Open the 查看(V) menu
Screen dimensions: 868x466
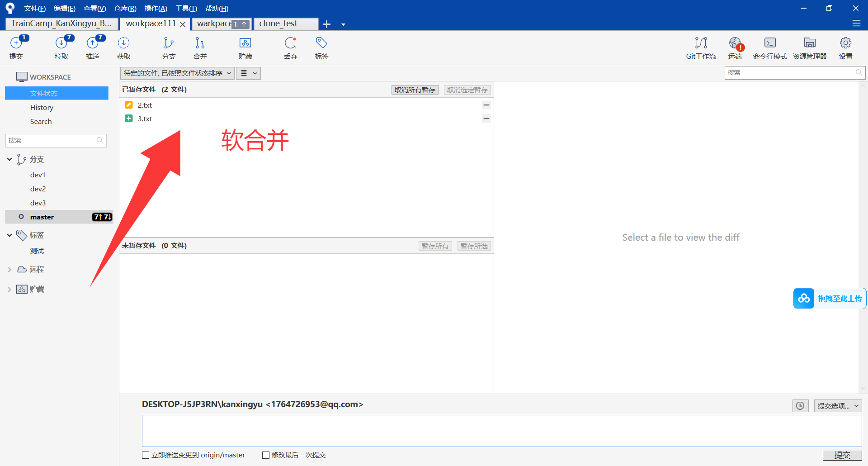[x=94, y=9]
